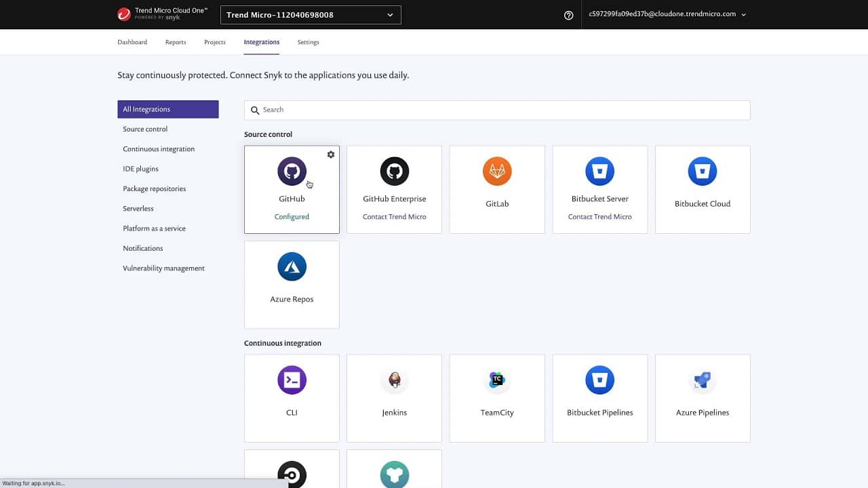The image size is (868, 488).
Task: Open the GitLab fox logo integration
Action: 497,171
